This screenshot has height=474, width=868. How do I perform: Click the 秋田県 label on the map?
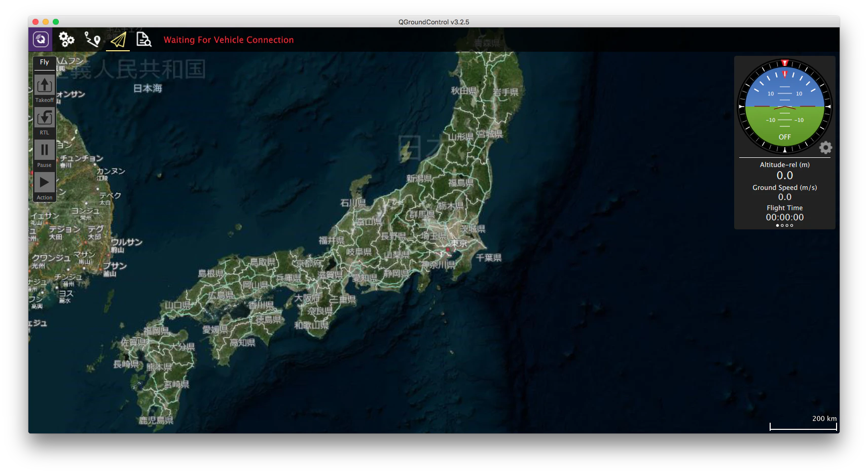pos(464,91)
